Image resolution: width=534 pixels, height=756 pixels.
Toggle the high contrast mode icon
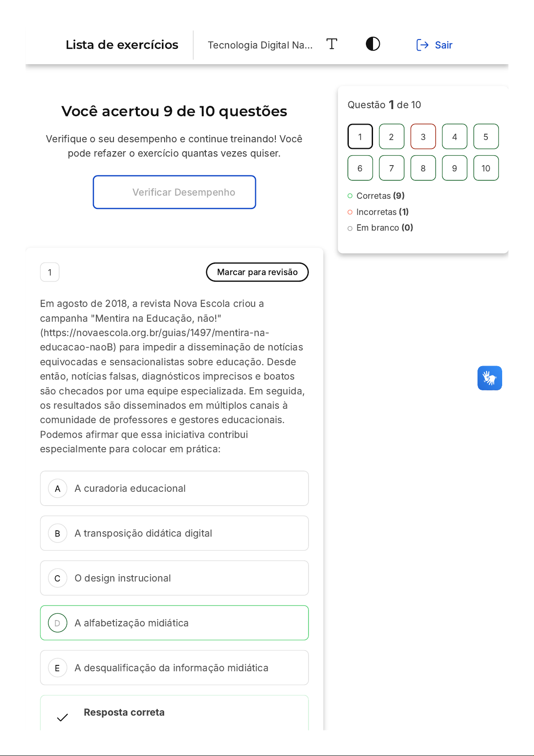pos(373,44)
